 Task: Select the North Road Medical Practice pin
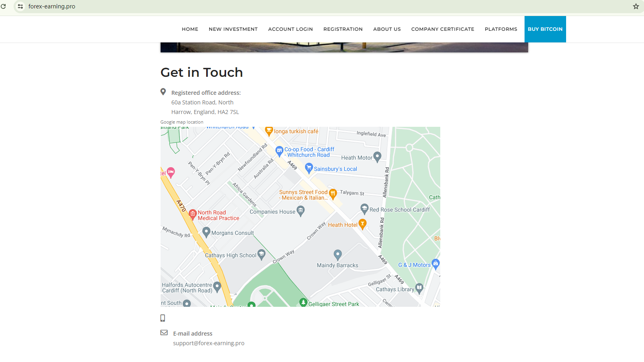[x=193, y=214]
